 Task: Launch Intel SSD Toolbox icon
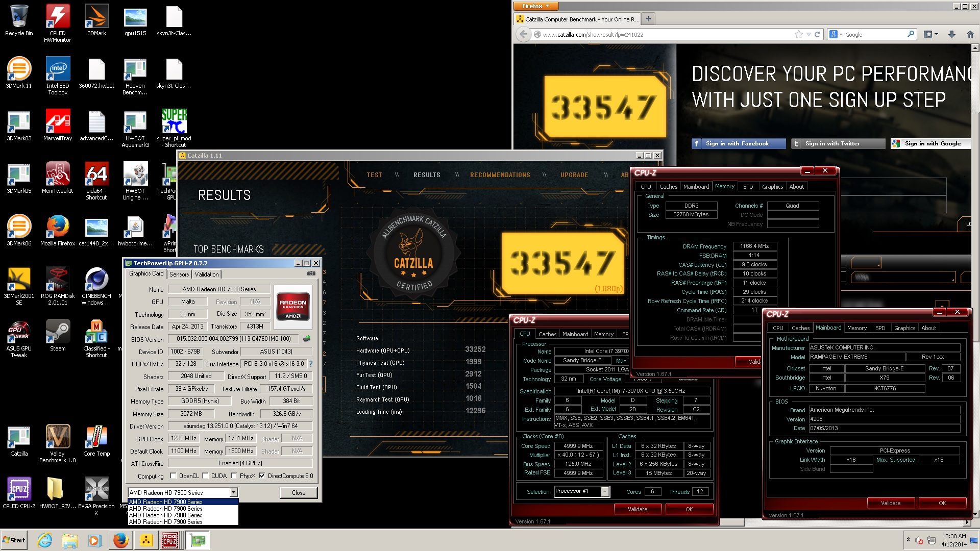point(58,75)
